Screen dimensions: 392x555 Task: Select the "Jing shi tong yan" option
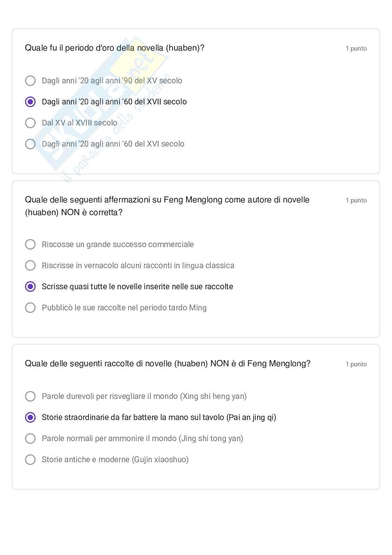(x=31, y=438)
